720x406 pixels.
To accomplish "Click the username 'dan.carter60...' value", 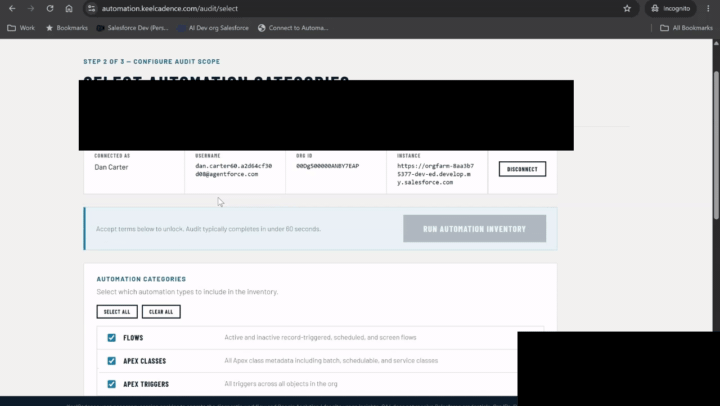I will point(233,170).
